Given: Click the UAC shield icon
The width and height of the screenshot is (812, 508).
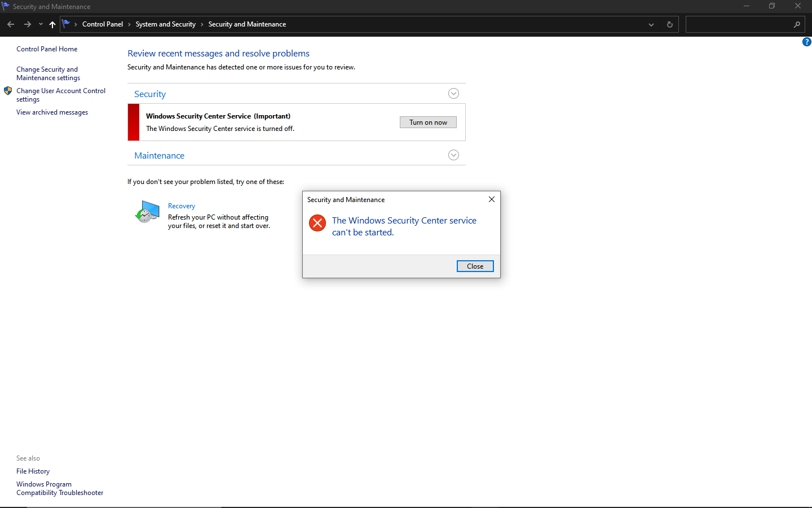Looking at the screenshot, I should point(8,91).
